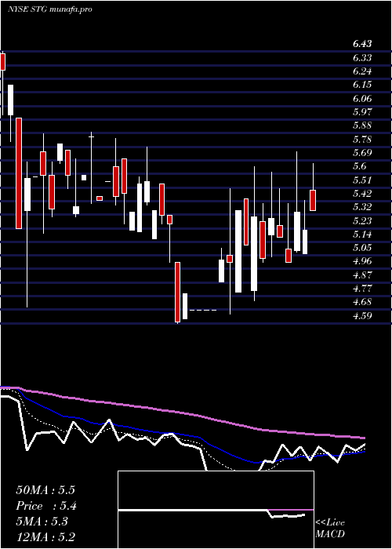Click the 4.77 price axis label
392x549 pixels.
[362, 289]
